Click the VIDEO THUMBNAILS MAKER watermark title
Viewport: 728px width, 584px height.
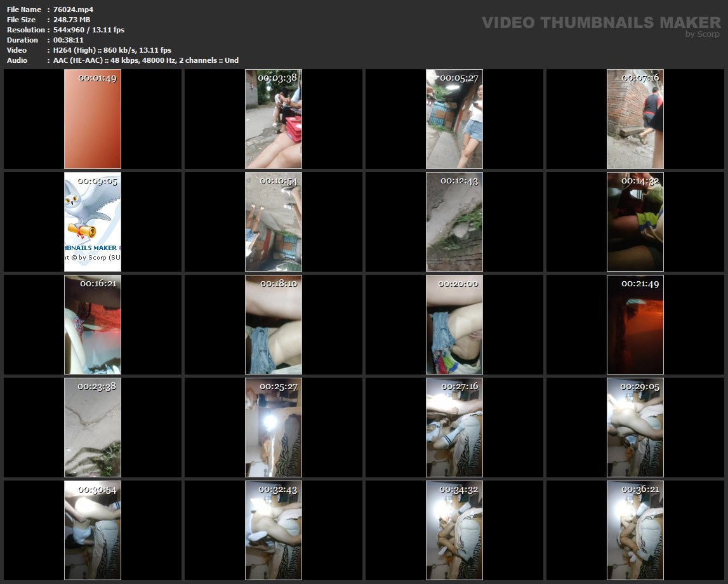click(x=601, y=22)
